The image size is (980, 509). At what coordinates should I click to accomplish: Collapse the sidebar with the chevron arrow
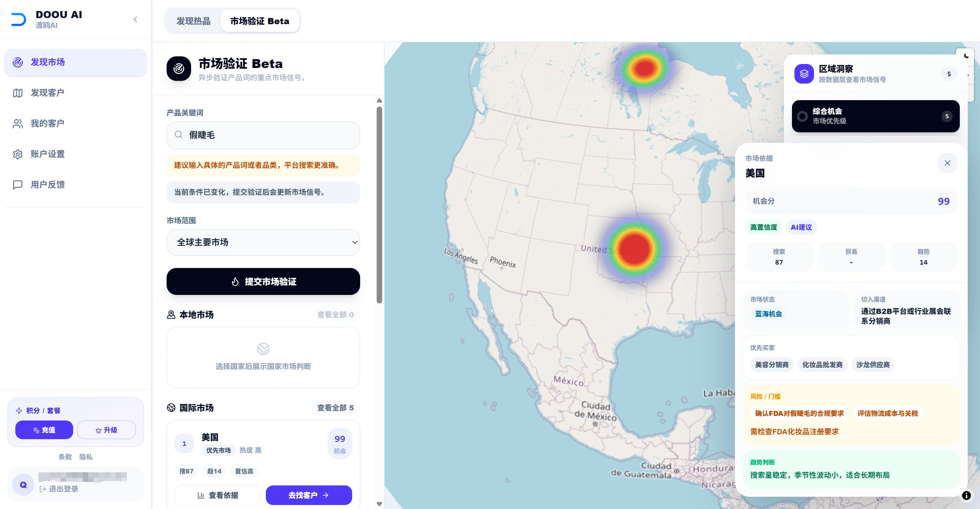tap(135, 19)
